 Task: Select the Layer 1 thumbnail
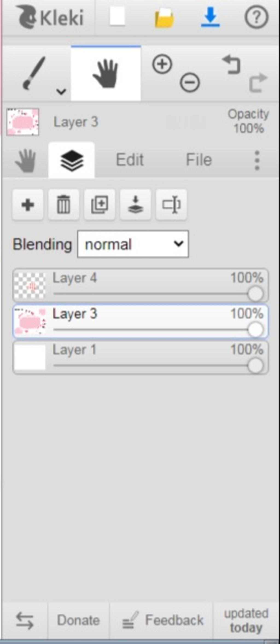30,357
